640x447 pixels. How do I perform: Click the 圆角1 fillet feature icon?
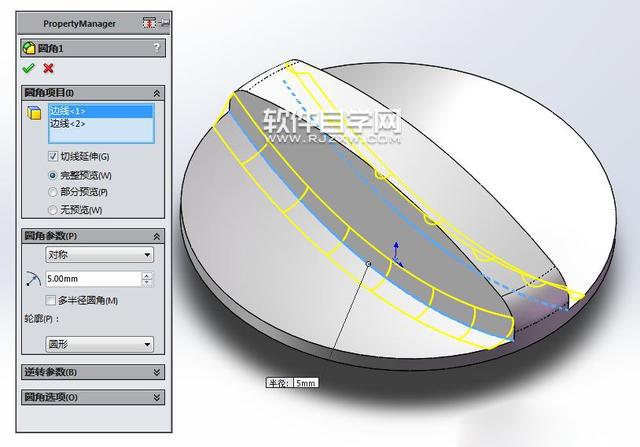29,48
